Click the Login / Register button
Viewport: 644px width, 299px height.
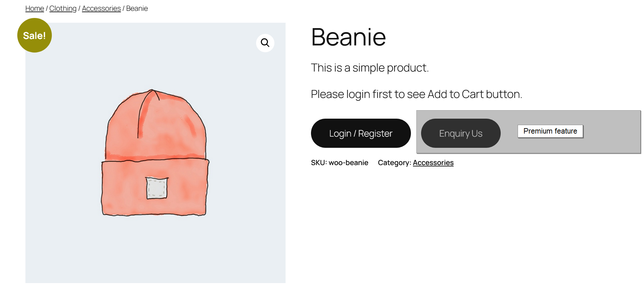tap(361, 133)
